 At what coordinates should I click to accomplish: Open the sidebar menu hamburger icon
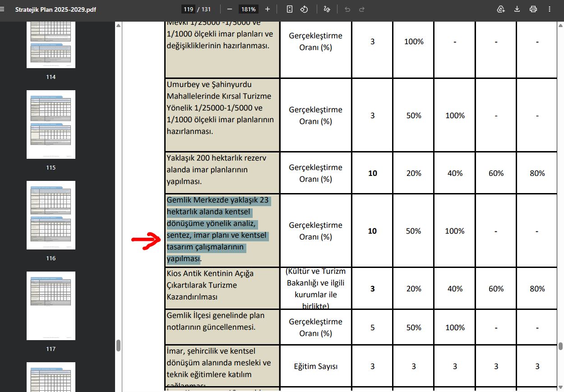point(2,9)
